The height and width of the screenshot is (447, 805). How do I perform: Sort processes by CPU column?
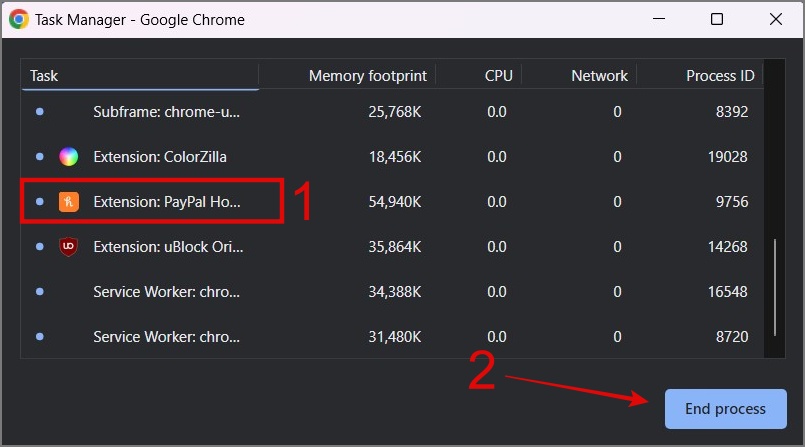click(498, 76)
